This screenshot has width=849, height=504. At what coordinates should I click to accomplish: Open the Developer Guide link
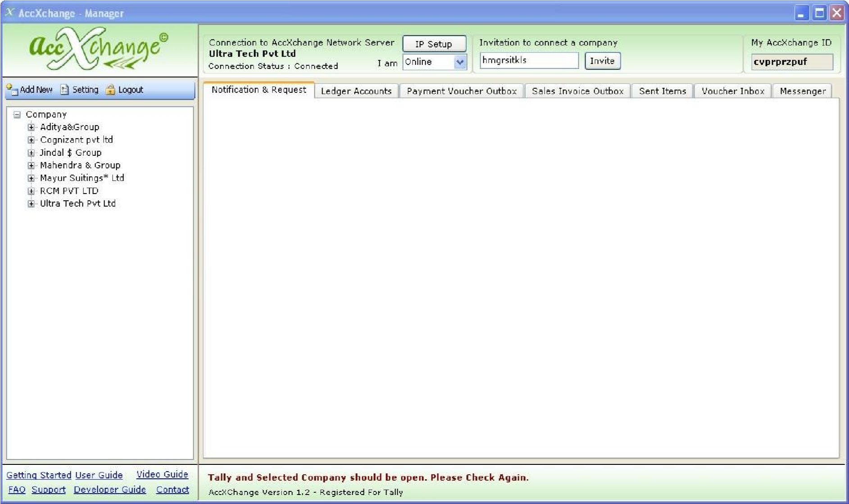coord(110,490)
